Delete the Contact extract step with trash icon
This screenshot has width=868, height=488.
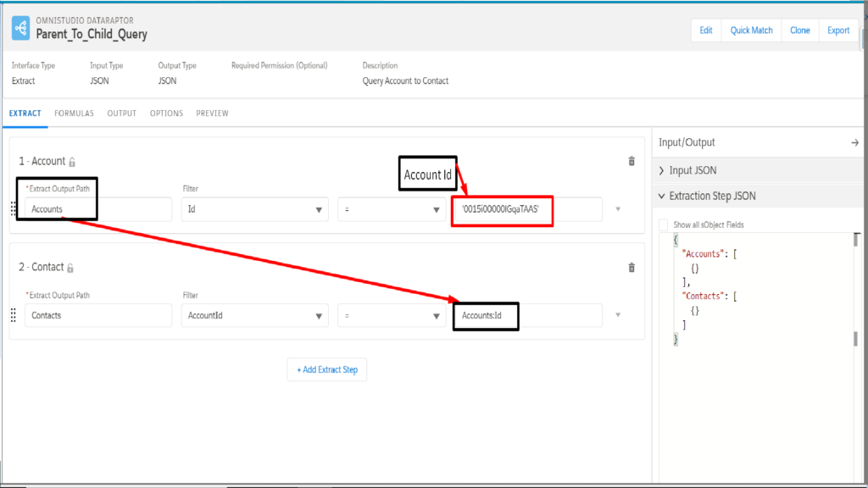coord(631,267)
